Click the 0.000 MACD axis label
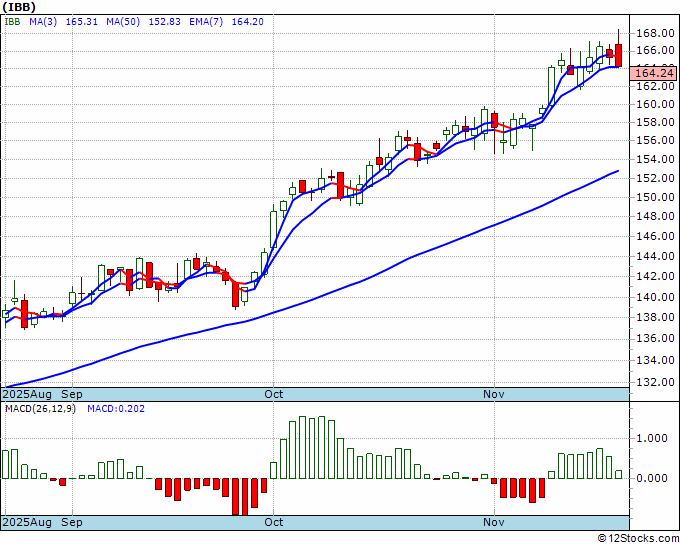This screenshot has width=680, height=546. pos(654,478)
